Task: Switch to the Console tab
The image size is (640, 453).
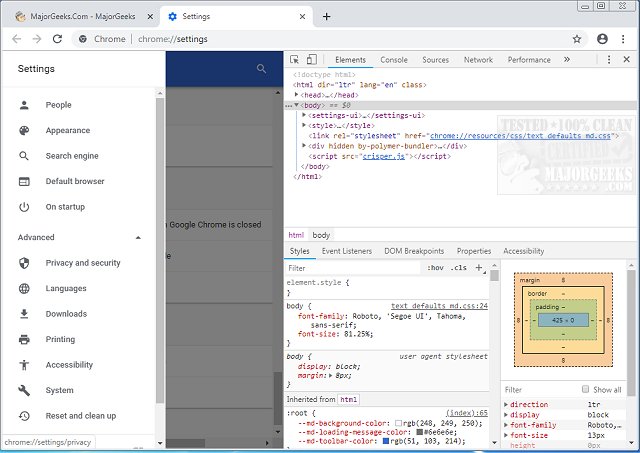Action: [x=393, y=60]
